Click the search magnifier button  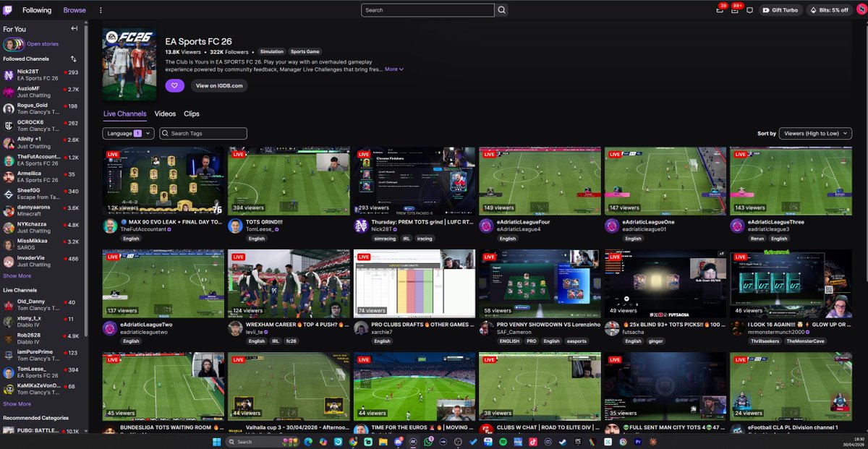502,10
